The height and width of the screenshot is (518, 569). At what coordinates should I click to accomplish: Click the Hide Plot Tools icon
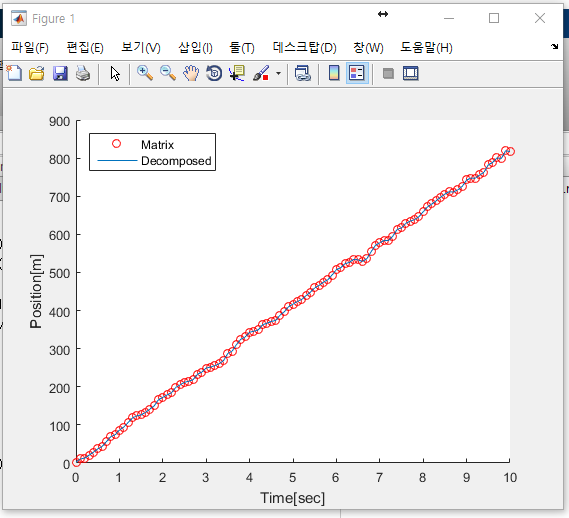[388, 74]
